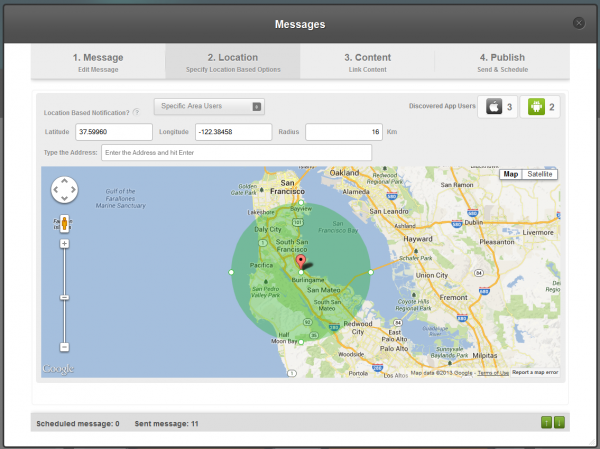This screenshot has height=449, width=600.
Task: Open the 3. Content tab
Action: 367,62
